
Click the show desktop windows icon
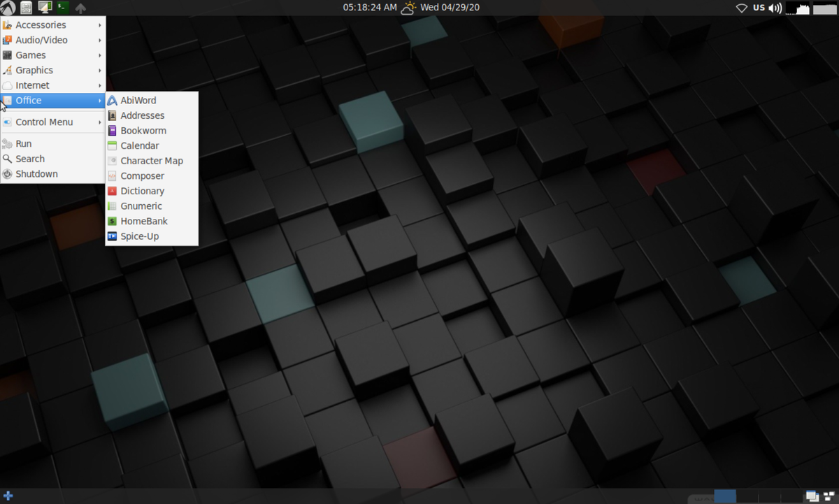tap(812, 496)
